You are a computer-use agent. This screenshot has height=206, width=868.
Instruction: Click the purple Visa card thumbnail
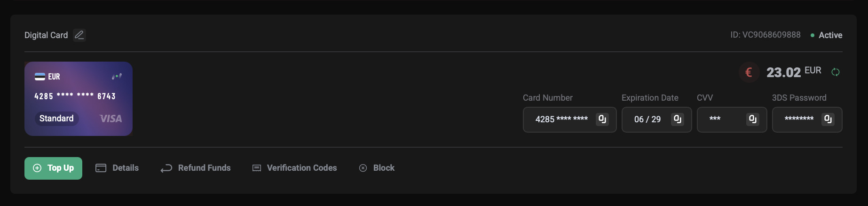pyautogui.click(x=79, y=99)
